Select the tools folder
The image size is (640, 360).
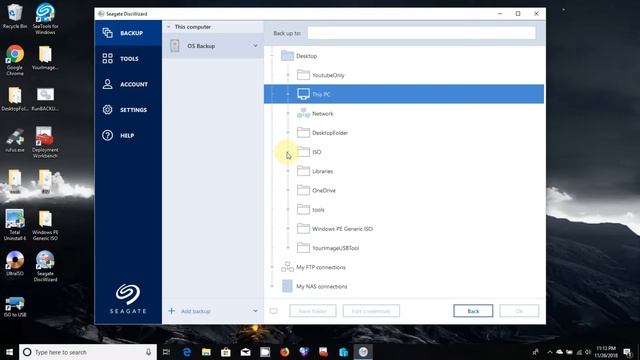click(318, 210)
